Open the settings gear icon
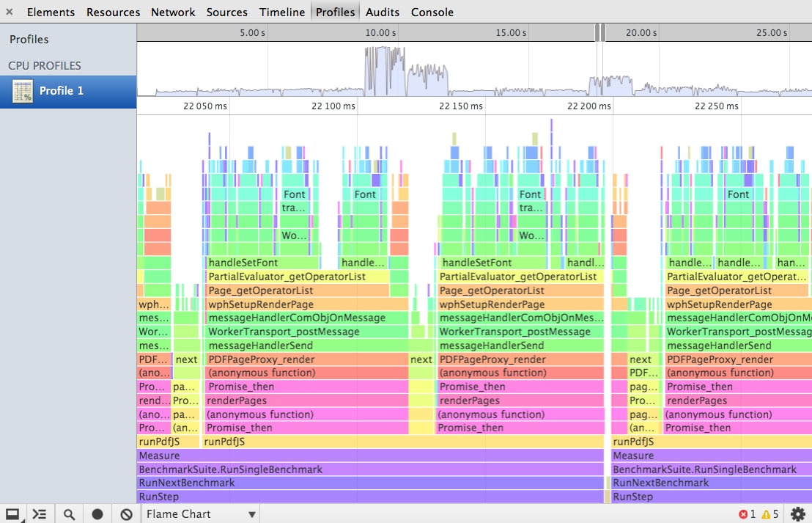Image resolution: width=812 pixels, height=523 pixels. click(x=798, y=514)
